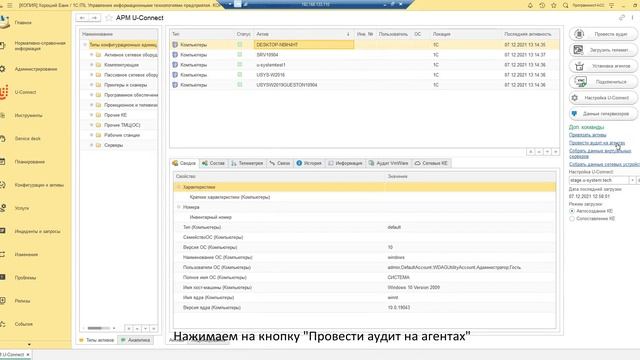Click the Подключиться button
Screen dimensions: 640x360
pos(603,82)
